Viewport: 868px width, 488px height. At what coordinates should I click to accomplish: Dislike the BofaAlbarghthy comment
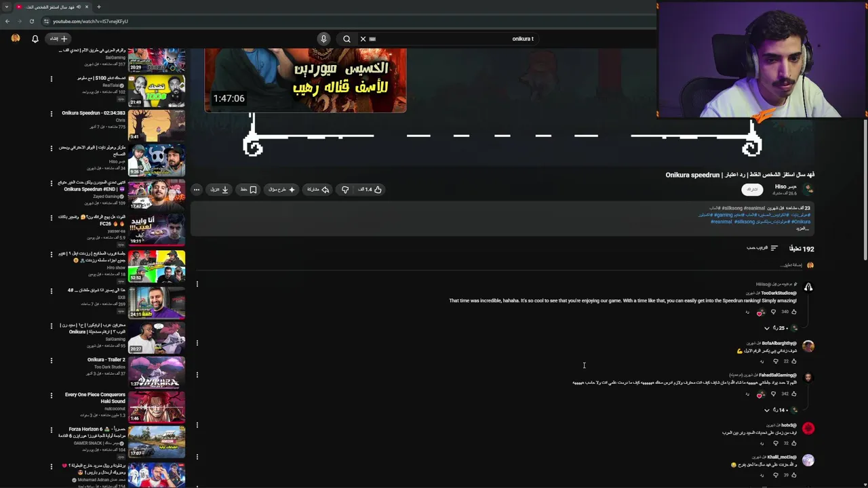pos(776,361)
